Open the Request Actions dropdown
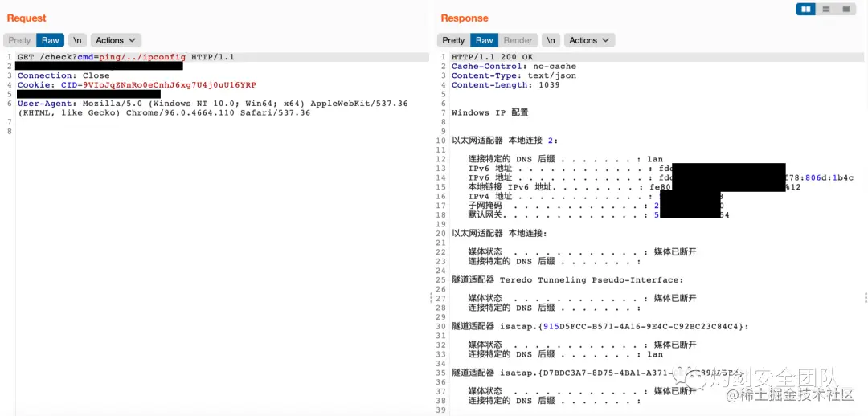The image size is (868, 416). (x=116, y=40)
